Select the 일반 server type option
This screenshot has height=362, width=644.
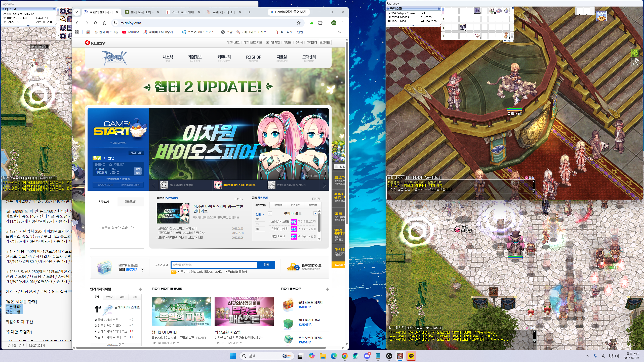click(x=258, y=214)
